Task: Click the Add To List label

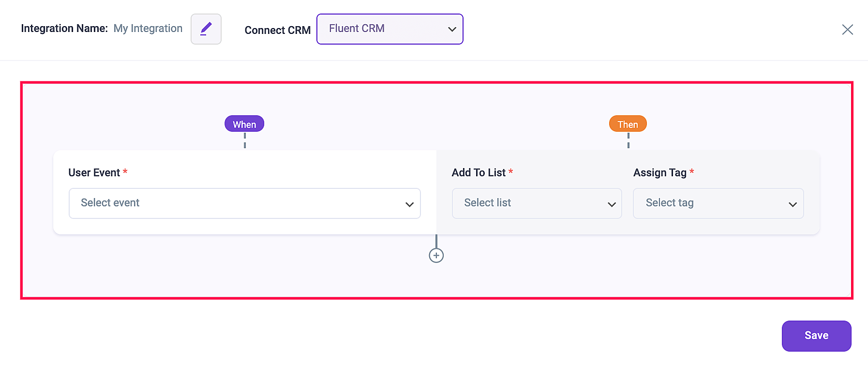Action: (x=479, y=172)
